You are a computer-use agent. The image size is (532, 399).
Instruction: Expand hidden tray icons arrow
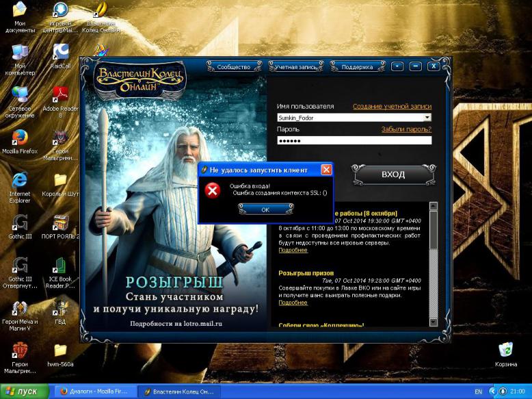492,391
